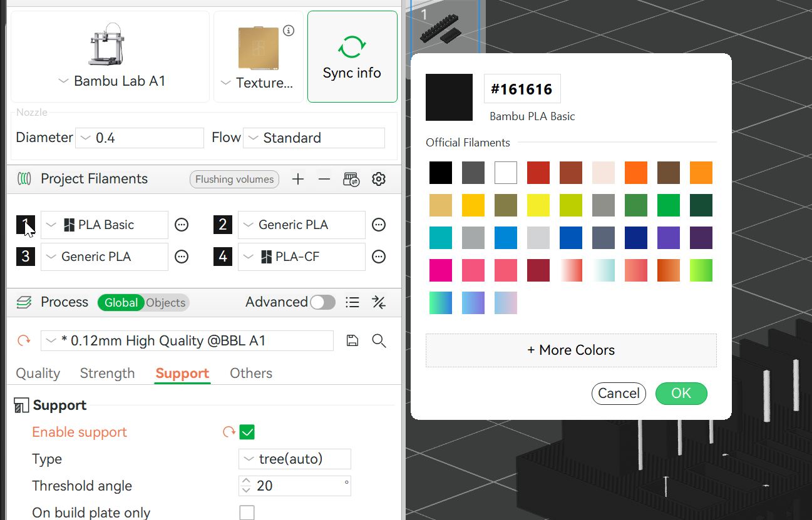Toggle the Advanced mode switch

[x=322, y=303]
